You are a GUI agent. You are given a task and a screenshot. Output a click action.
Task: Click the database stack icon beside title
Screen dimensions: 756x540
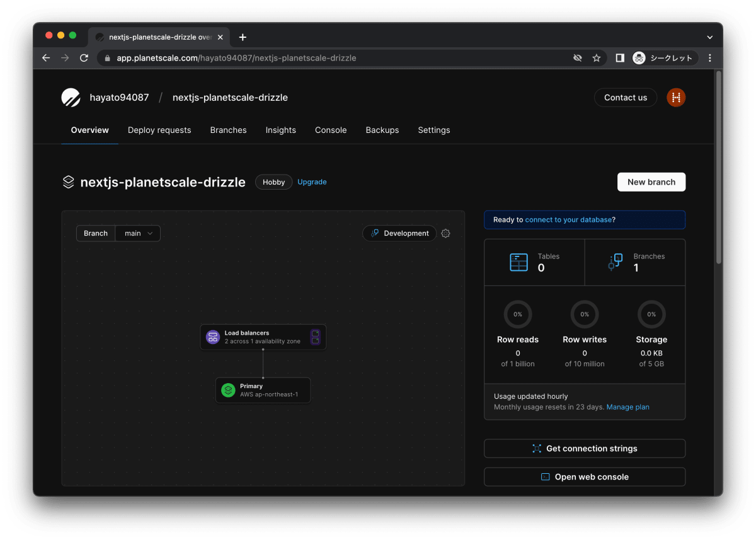coord(68,182)
